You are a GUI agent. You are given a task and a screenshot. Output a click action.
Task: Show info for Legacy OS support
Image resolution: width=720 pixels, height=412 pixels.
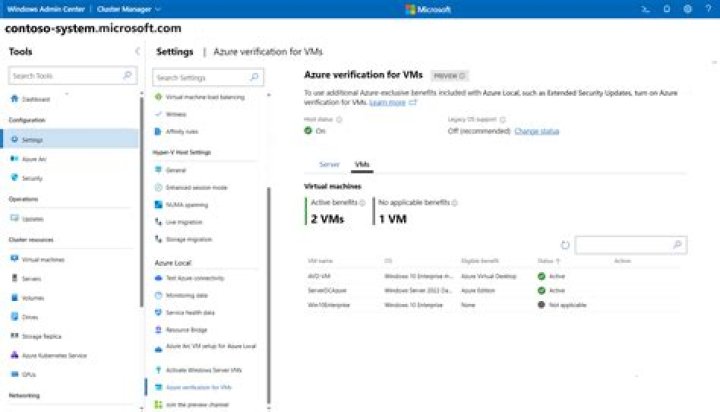pos(503,120)
